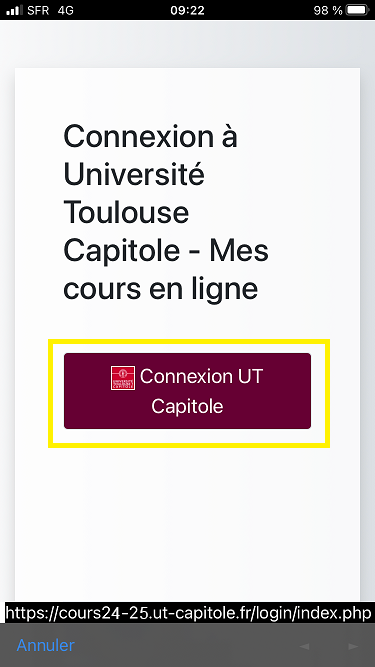The height and width of the screenshot is (667, 375).
Task: Click the cours24-25.ut-capitole.fr URL text
Action: coord(188,613)
